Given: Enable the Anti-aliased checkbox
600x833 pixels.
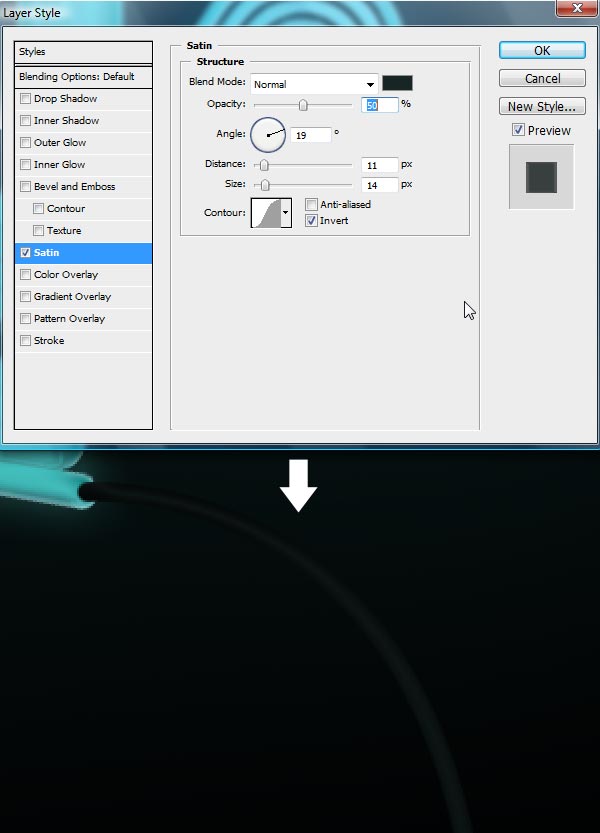Looking at the screenshot, I should click(311, 204).
